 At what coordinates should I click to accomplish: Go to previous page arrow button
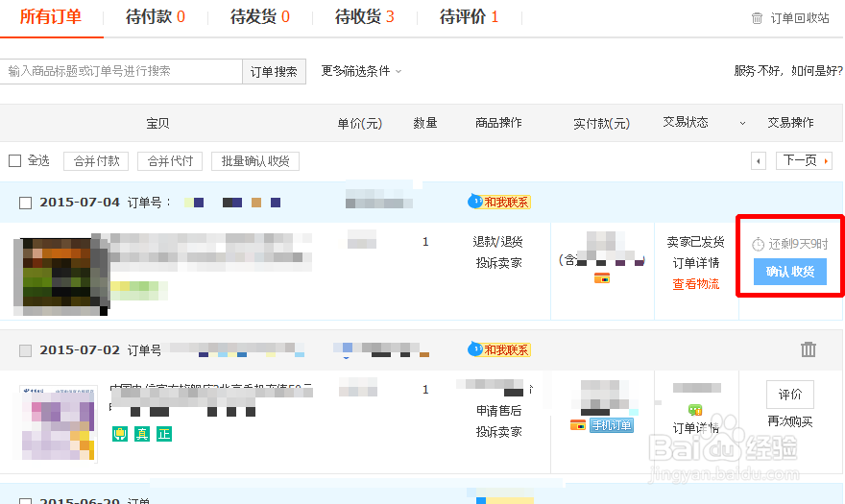pyautogui.click(x=759, y=160)
